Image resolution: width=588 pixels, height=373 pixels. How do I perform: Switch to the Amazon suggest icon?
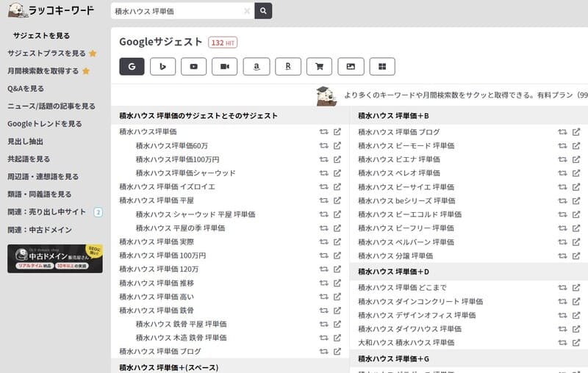[257, 67]
